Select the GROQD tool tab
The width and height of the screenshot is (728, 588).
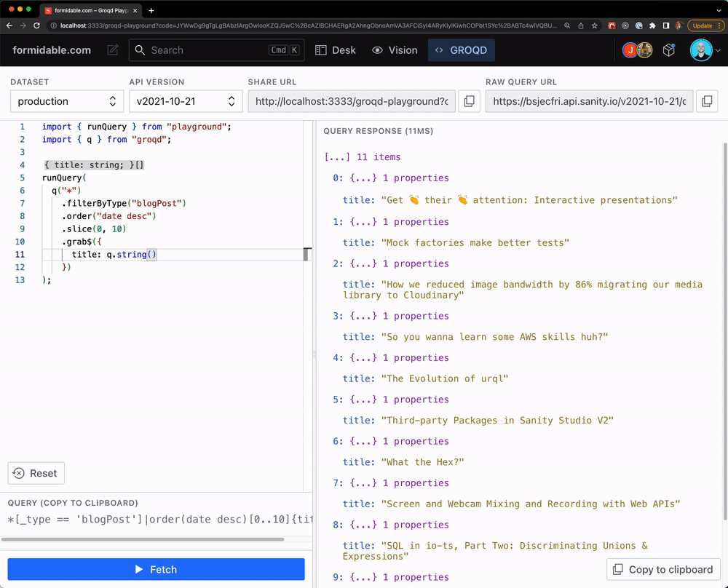461,50
